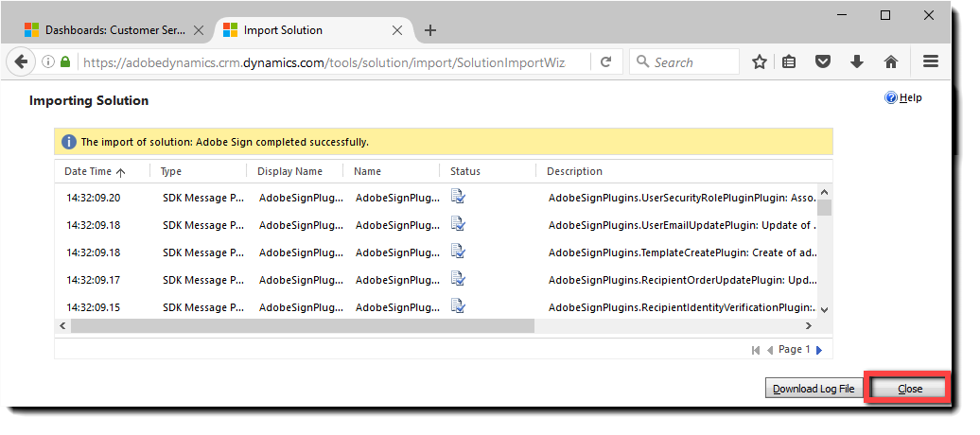This screenshot has height=435, width=980.
Task: Click the Close button in the wizard
Action: click(x=910, y=389)
